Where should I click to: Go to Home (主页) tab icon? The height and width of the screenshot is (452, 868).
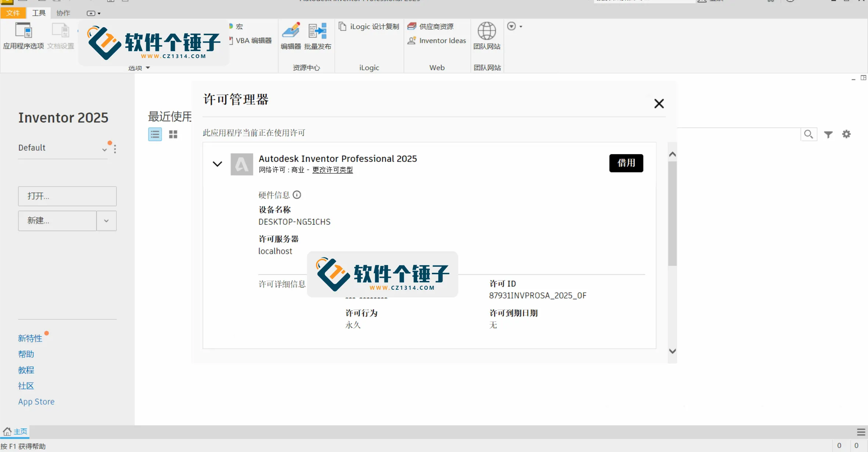pyautogui.click(x=7, y=431)
